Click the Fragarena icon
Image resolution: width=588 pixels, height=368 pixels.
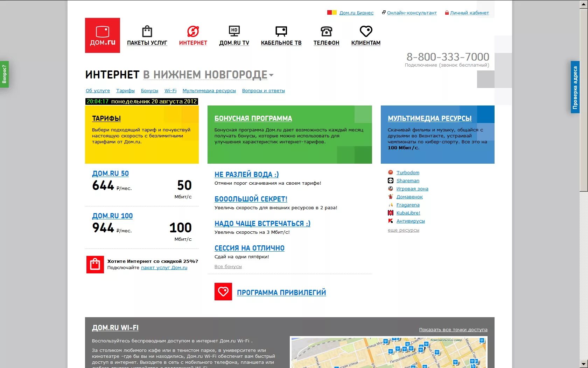[x=391, y=205]
